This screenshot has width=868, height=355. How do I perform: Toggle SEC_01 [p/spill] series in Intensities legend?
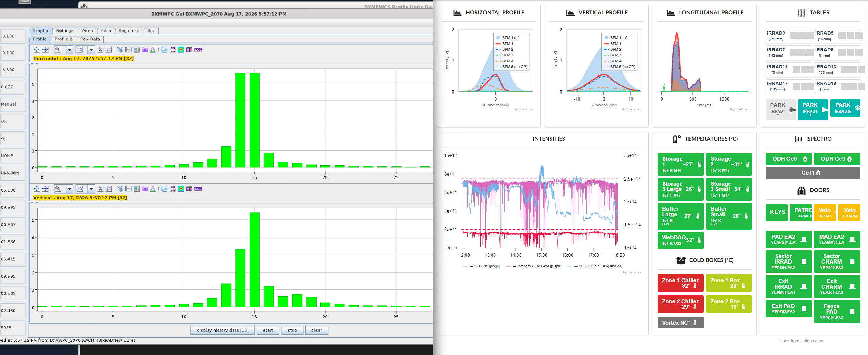(481, 266)
